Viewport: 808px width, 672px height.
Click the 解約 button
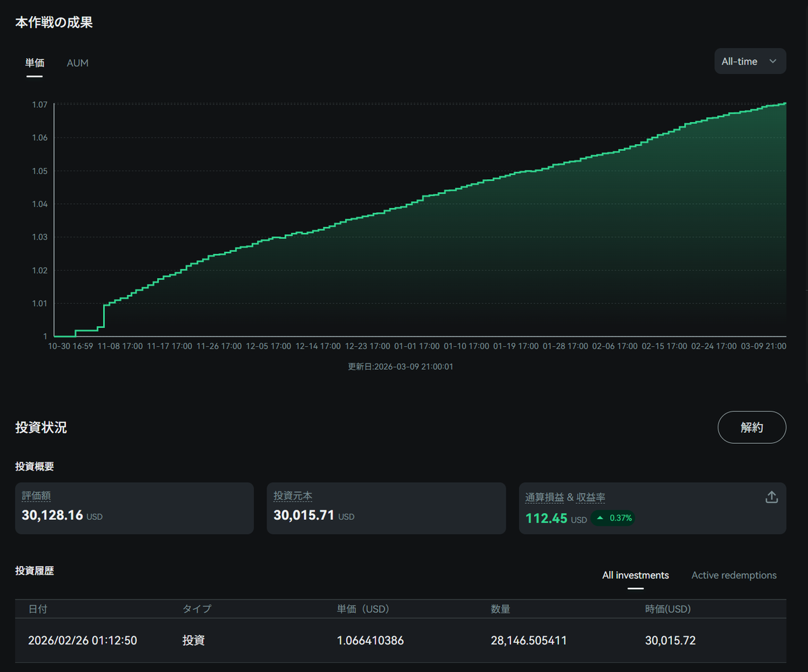tap(751, 427)
